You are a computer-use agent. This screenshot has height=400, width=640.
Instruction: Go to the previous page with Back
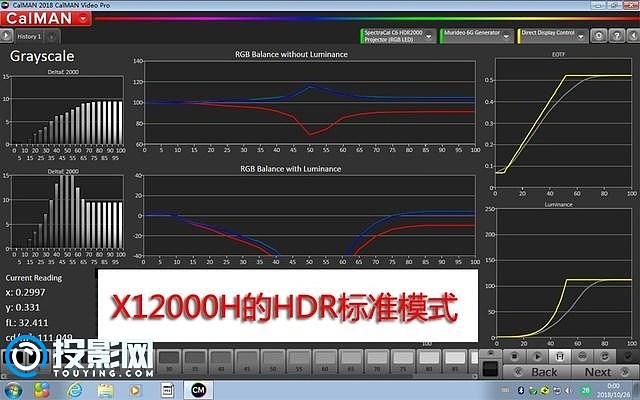click(x=537, y=372)
